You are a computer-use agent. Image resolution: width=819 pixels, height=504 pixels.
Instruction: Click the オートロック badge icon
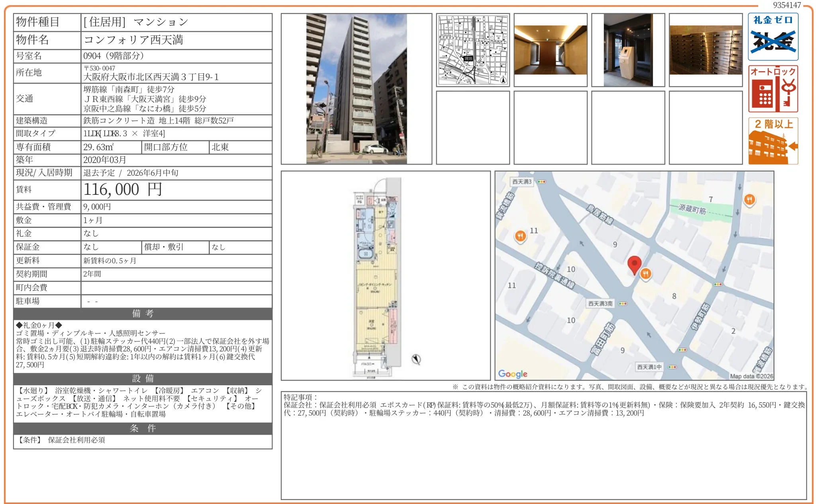pyautogui.click(x=773, y=89)
